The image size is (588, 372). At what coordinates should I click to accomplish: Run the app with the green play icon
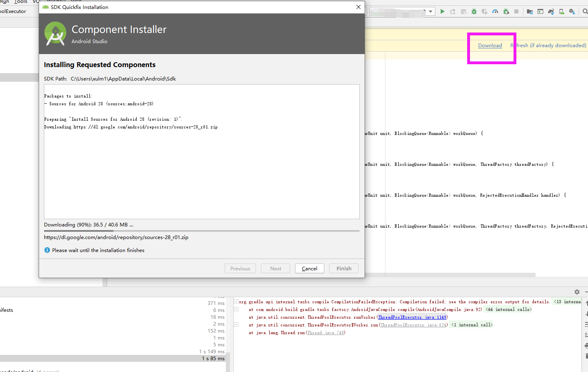(442, 11)
